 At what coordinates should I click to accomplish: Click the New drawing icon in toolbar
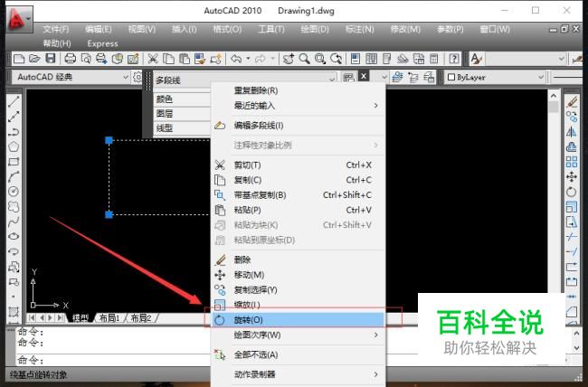pos(19,59)
